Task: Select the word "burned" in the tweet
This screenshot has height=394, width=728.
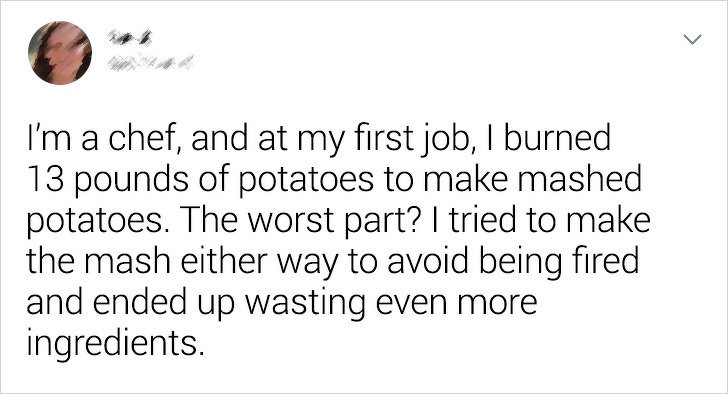Action: [x=557, y=138]
